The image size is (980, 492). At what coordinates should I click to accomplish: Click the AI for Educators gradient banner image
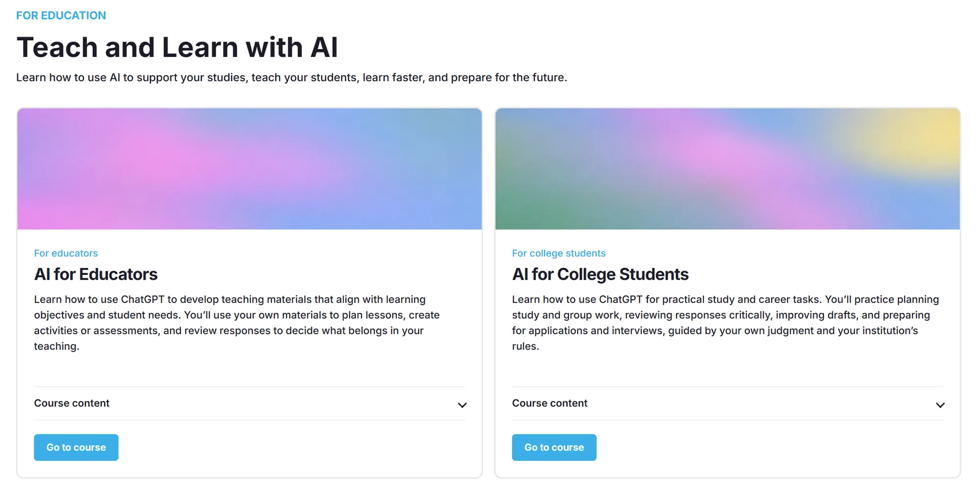point(249,169)
